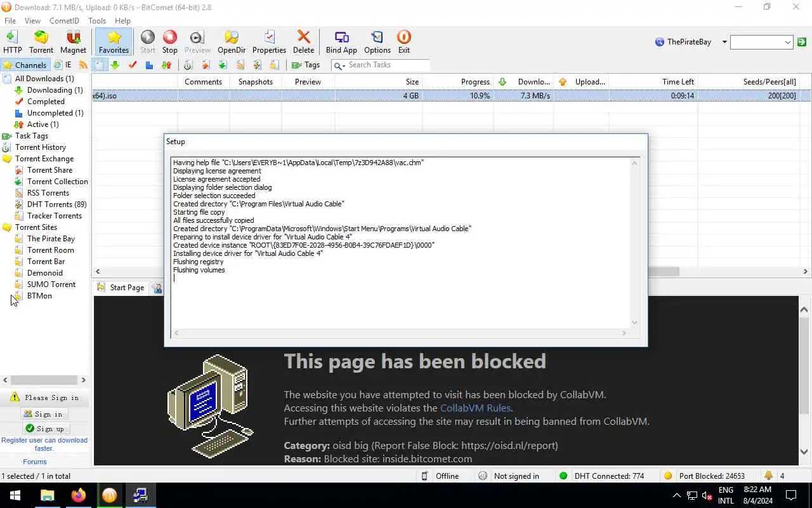The height and width of the screenshot is (508, 812).
Task: Open the search combo box next to ThePirateBay
Action: click(x=761, y=42)
